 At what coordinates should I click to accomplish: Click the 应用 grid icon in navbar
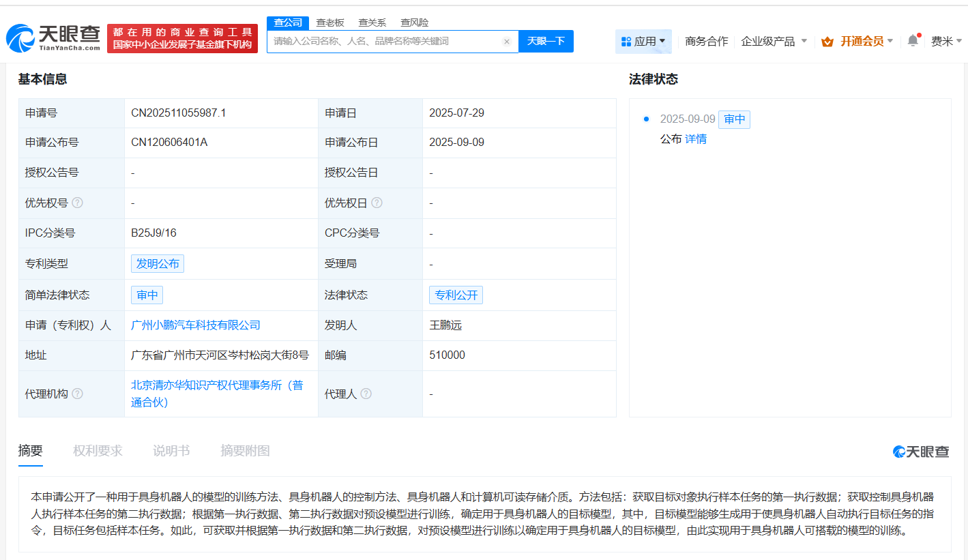click(627, 41)
